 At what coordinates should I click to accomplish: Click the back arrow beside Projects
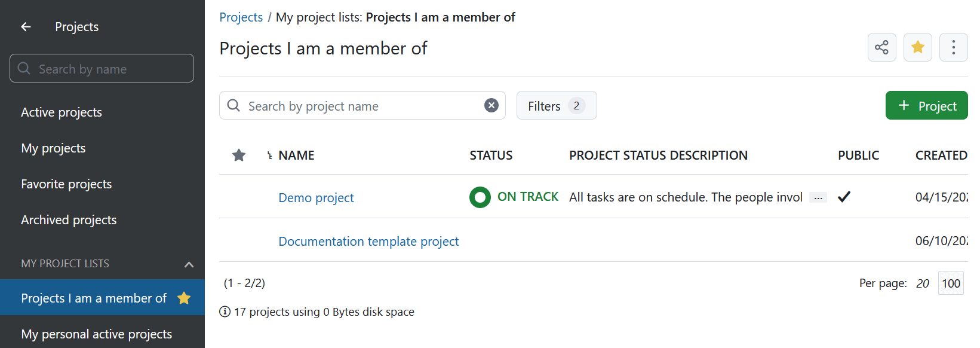pos(26,27)
